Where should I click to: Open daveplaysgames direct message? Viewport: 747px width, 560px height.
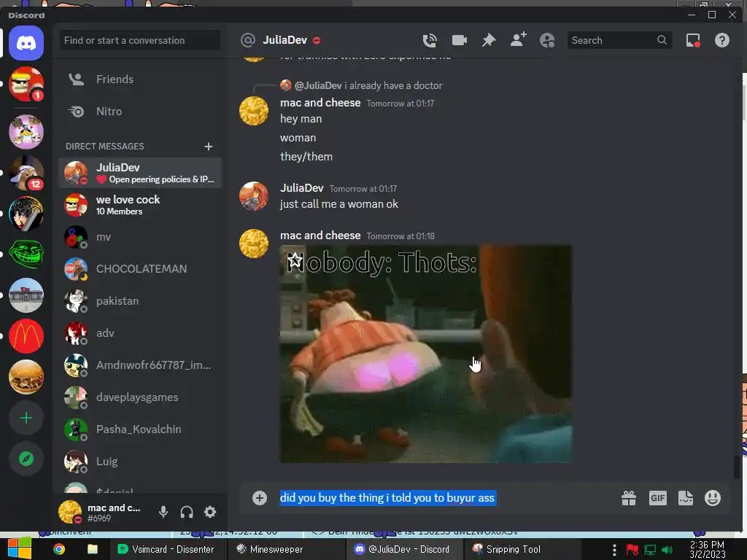[x=140, y=397]
